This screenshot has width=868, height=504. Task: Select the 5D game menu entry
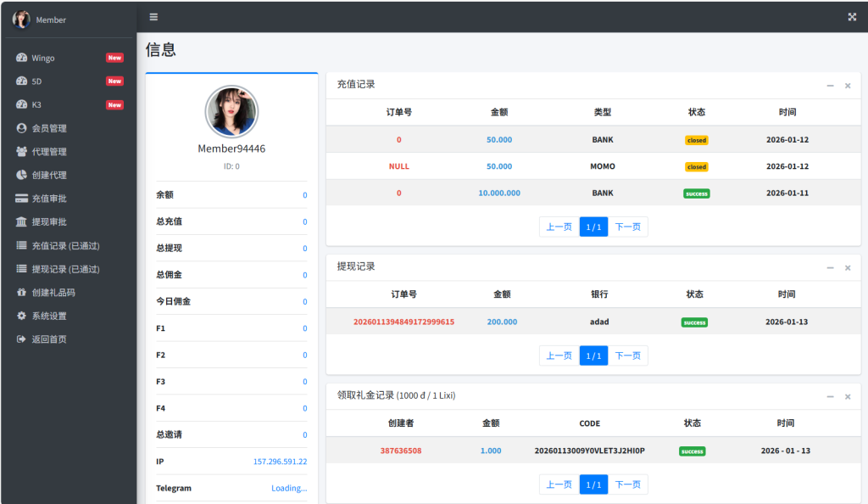pos(38,81)
